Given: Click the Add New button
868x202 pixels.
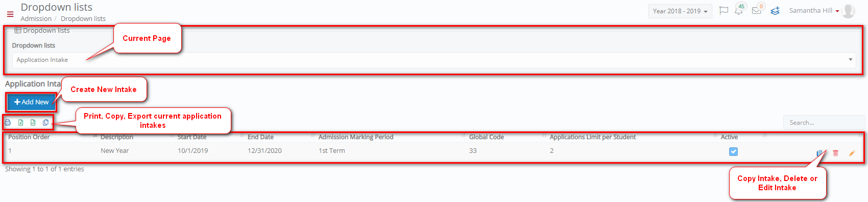Looking at the screenshot, I should click(x=32, y=102).
